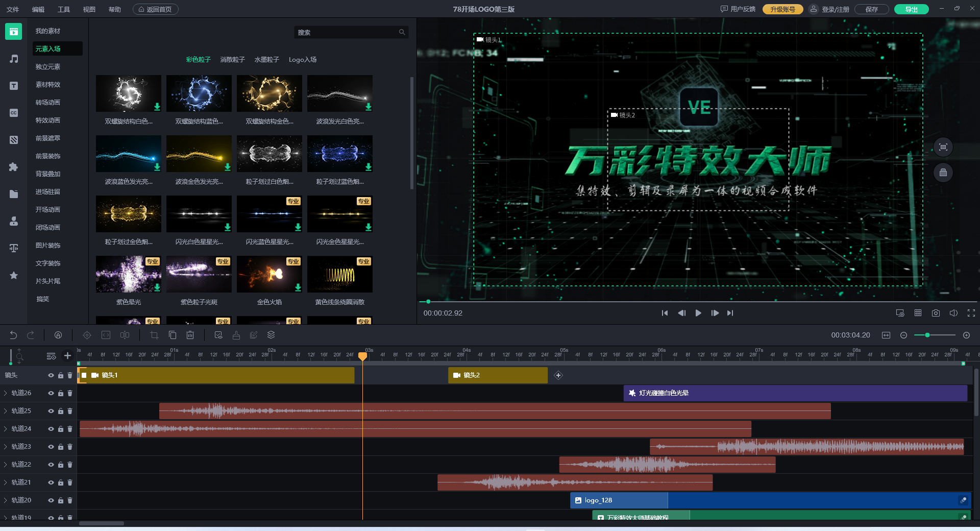The width and height of the screenshot is (980, 531).
Task: Expand track 轨道20
Action: (6, 500)
